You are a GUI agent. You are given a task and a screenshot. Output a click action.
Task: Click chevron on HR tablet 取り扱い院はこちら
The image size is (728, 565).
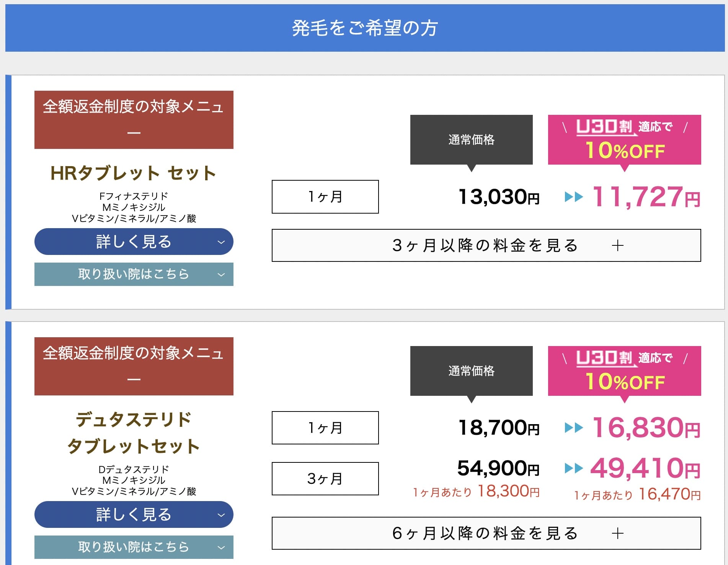[221, 274]
